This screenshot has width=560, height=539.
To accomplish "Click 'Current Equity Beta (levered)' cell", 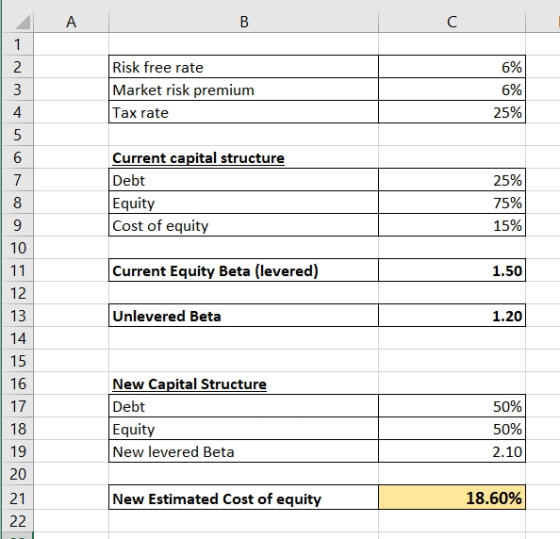I will click(244, 270).
